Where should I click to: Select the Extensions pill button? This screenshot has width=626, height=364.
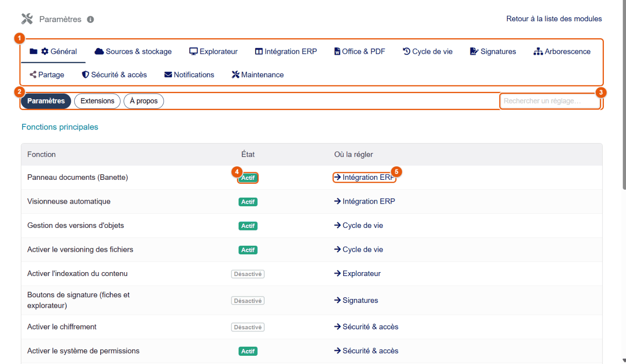[97, 101]
